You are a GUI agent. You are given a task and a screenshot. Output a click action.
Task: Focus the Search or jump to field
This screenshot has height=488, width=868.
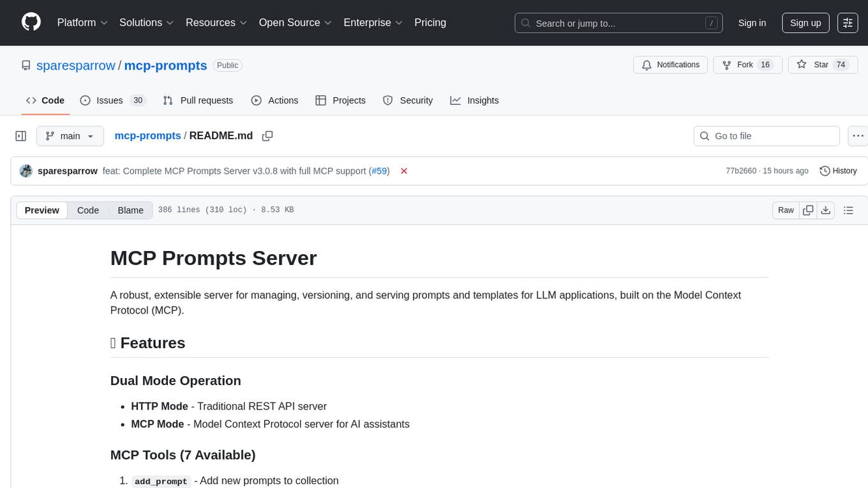618,23
